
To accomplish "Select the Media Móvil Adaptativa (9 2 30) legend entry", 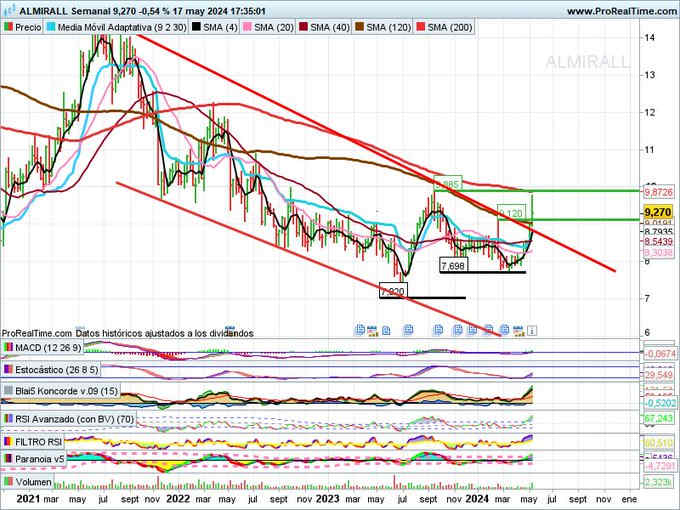I will [x=117, y=27].
